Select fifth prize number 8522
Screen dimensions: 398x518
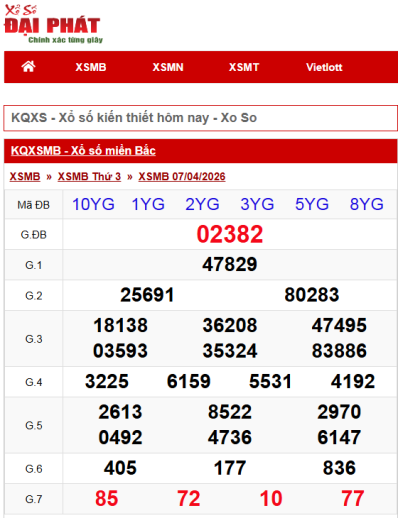pos(230,412)
